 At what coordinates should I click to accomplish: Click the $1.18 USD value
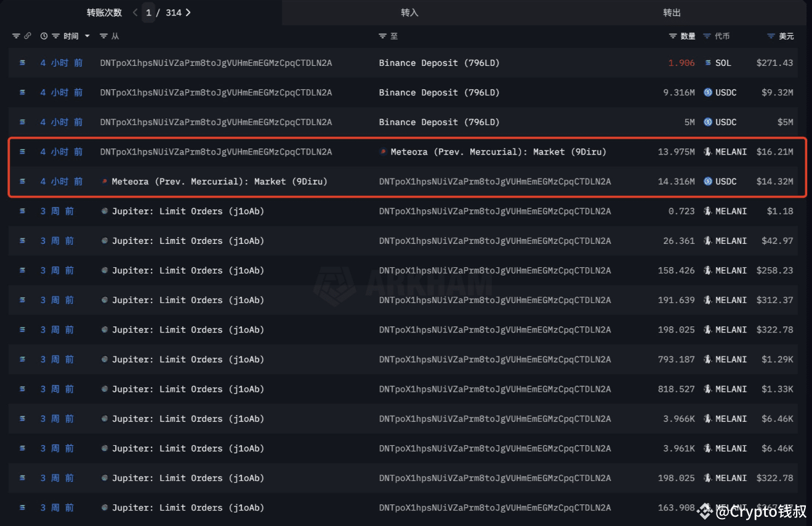780,211
